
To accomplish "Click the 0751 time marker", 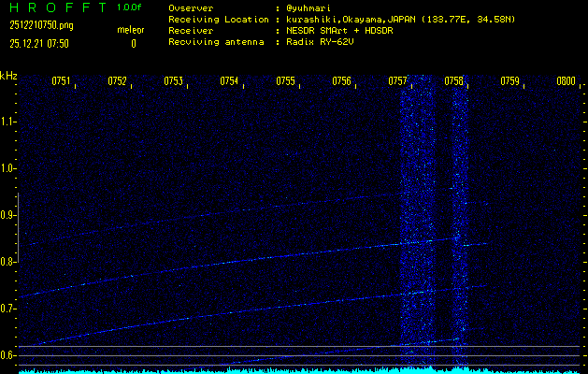I will (62, 82).
